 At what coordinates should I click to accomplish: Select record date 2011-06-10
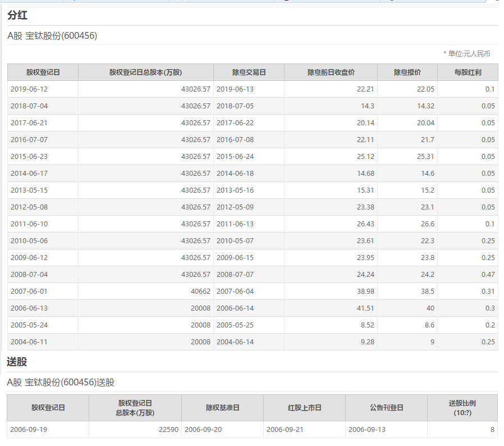[x=29, y=224]
